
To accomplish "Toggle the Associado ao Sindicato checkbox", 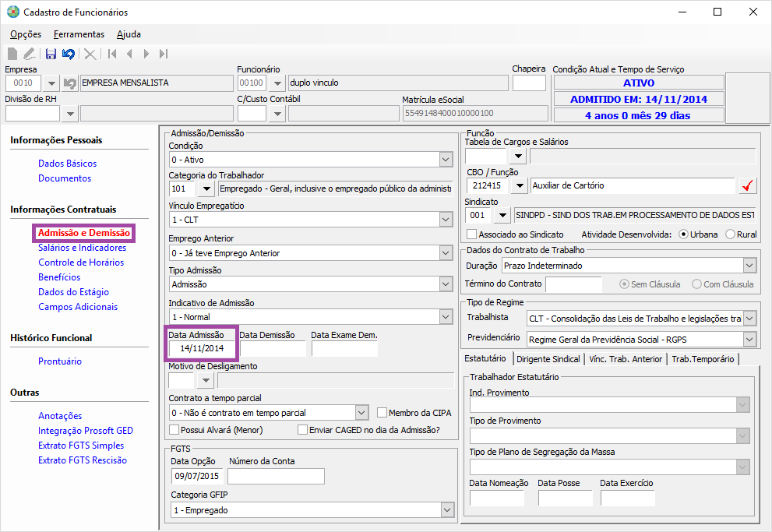I will coord(471,234).
